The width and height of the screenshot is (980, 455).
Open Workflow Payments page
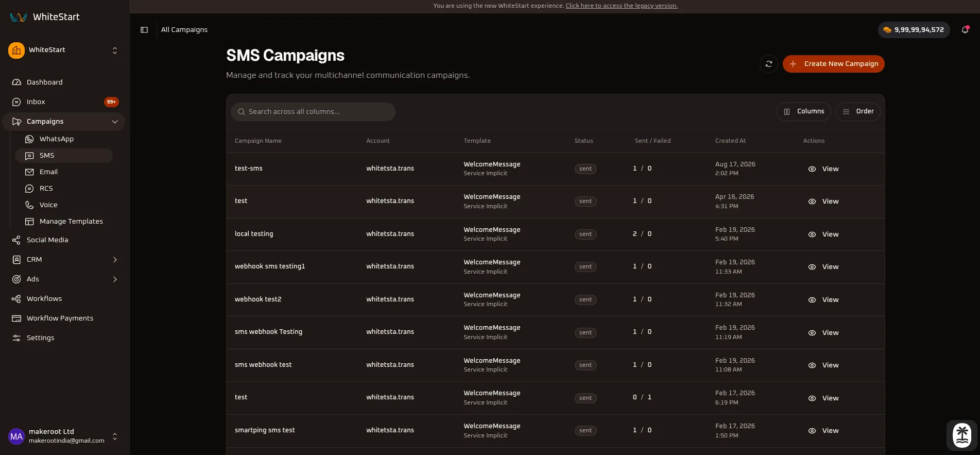[x=64, y=318]
